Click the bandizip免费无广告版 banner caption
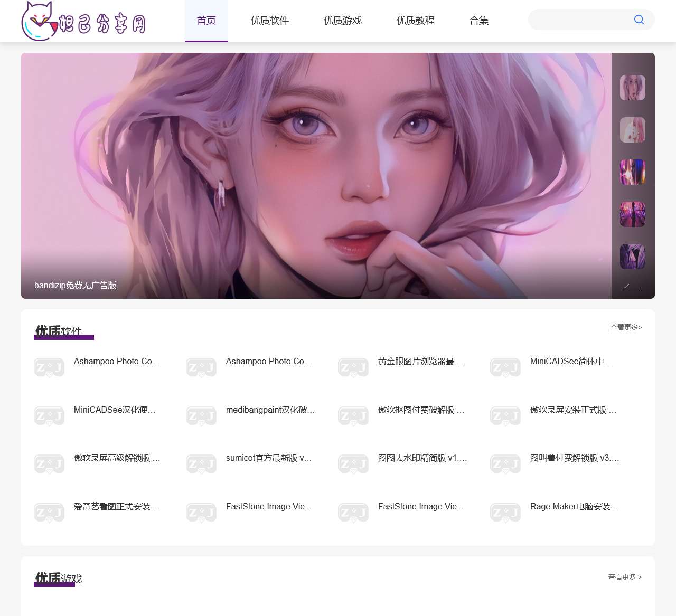The width and height of the screenshot is (676, 616). (76, 286)
